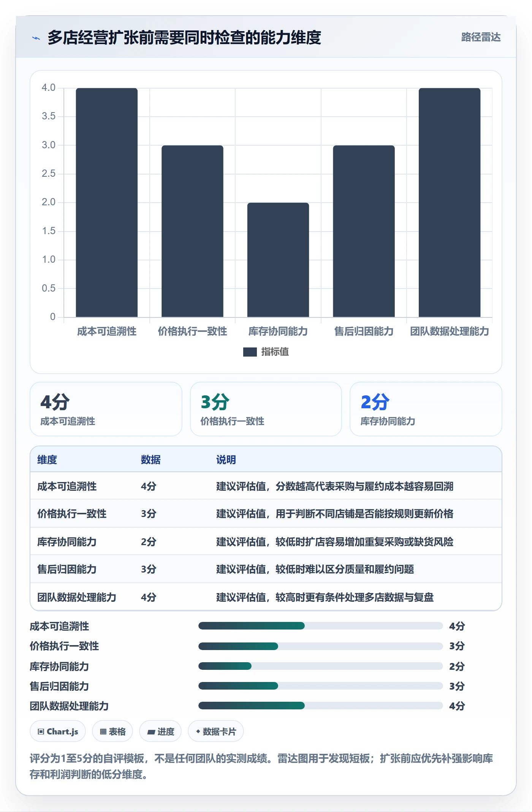The width and height of the screenshot is (532, 812).
Task: Select the 库存协同能力 table row cell
Action: (x=67, y=542)
